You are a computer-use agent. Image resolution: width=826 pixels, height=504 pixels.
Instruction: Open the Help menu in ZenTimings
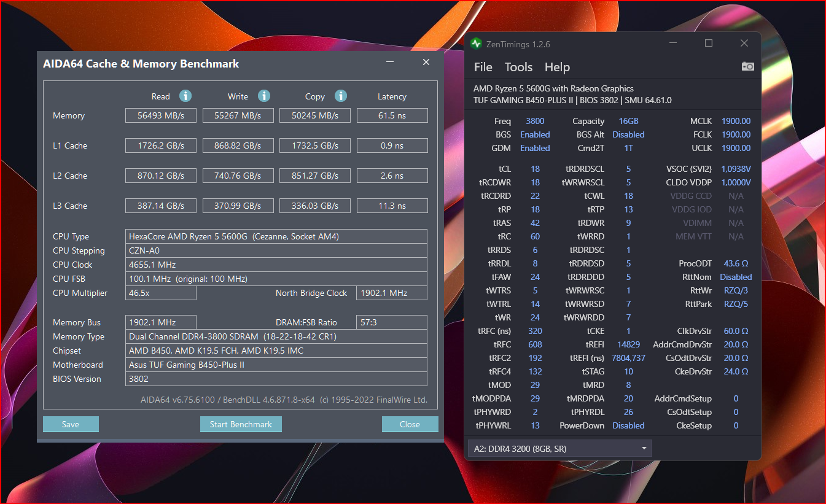[557, 67]
